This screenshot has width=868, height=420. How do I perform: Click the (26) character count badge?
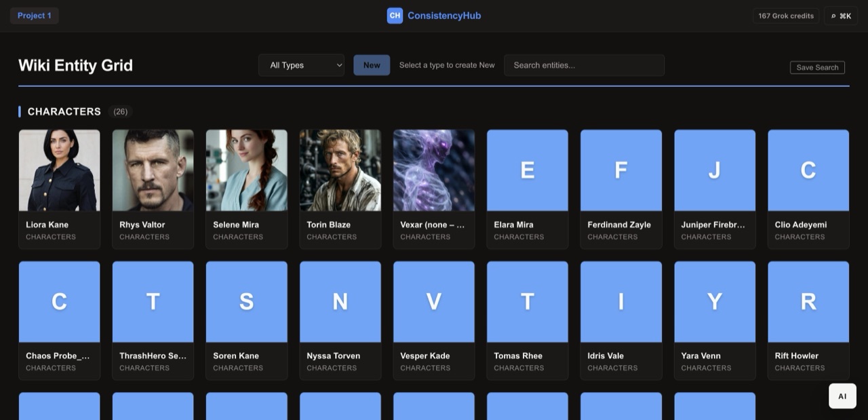(121, 111)
